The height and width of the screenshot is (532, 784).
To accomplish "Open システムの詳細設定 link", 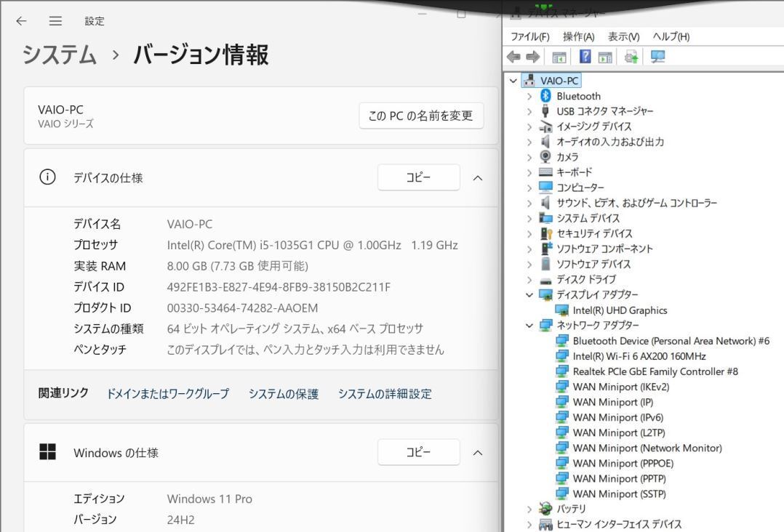I will click(x=385, y=394).
